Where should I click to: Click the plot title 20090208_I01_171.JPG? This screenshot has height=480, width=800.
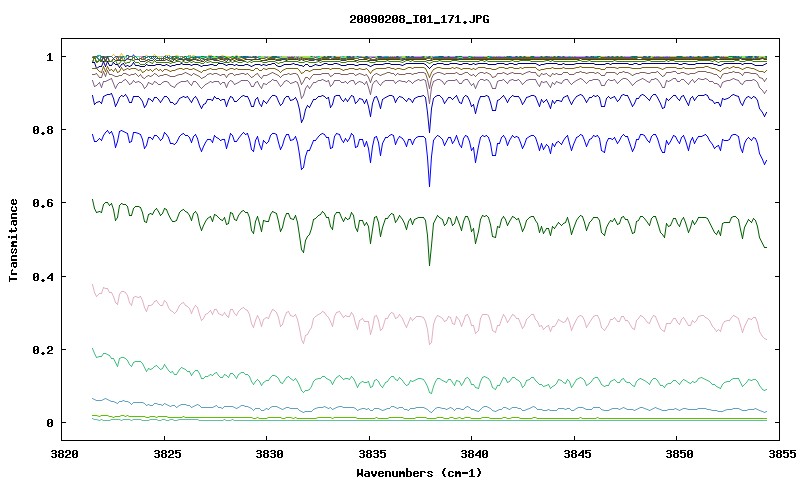point(419,19)
